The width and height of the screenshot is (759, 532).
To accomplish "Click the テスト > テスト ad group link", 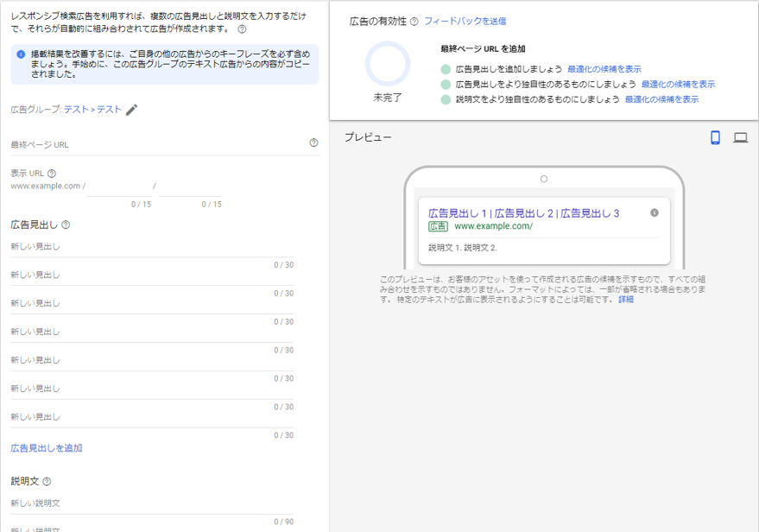I will point(92,110).
